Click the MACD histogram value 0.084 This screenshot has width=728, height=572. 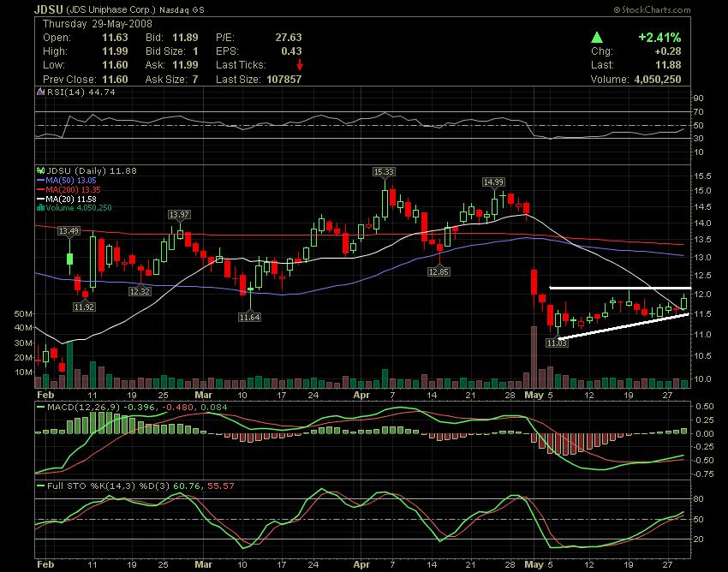pos(213,408)
